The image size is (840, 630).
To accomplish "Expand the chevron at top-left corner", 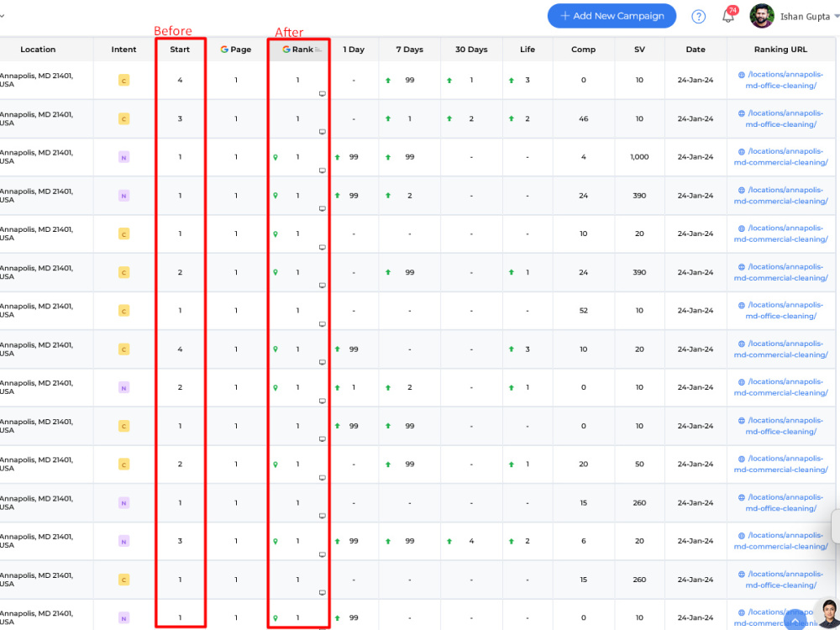I will point(3,16).
